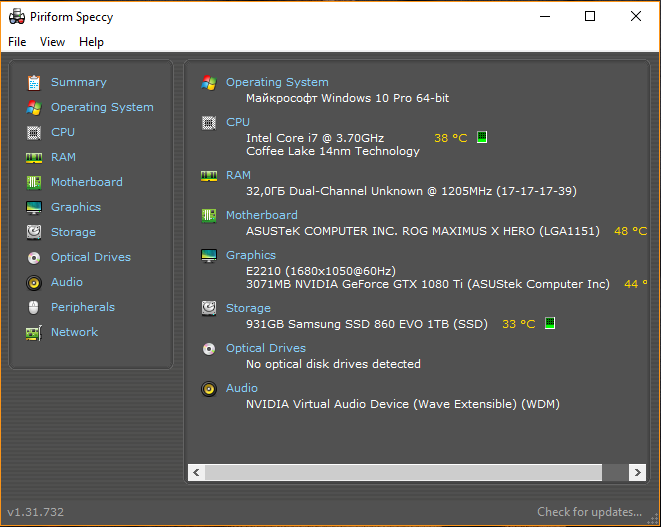Click the Operating System heading link in summary

pos(277,82)
